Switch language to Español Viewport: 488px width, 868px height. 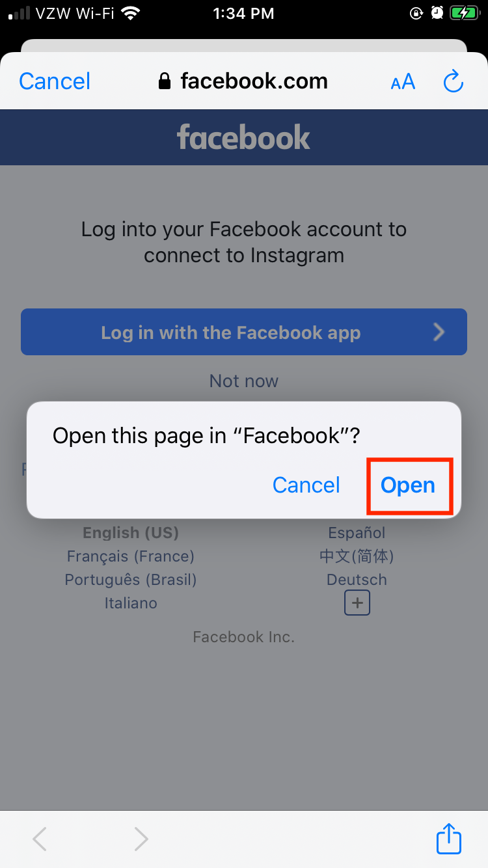click(x=357, y=533)
